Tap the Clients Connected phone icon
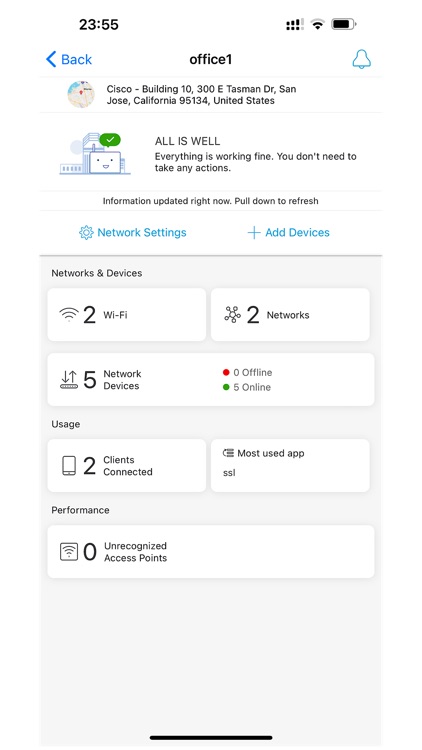The width and height of the screenshot is (422, 750). coord(69,465)
